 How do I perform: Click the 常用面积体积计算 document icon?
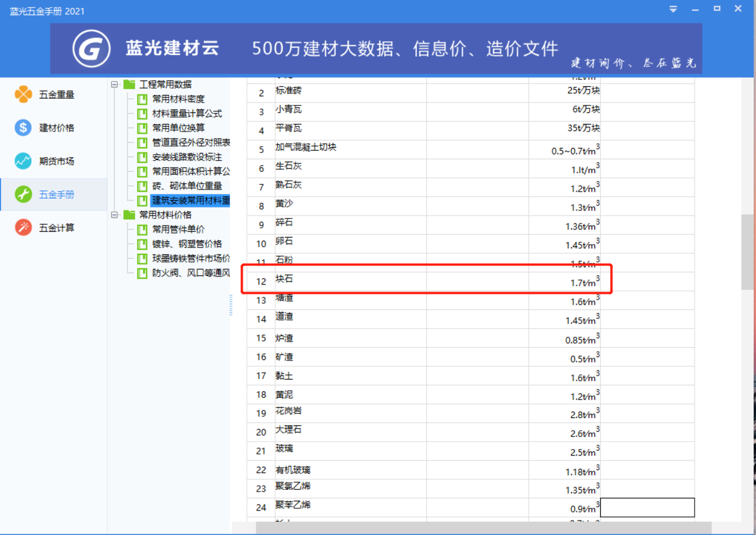click(x=142, y=172)
